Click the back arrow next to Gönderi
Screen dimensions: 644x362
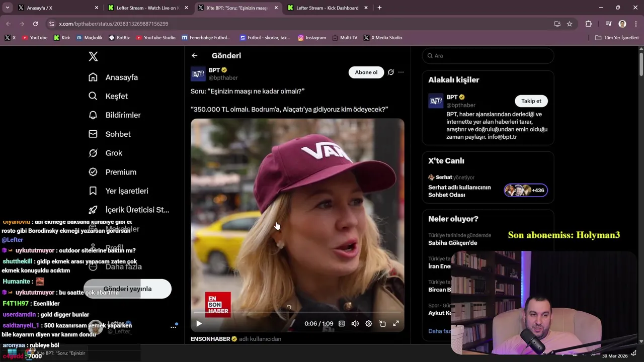coord(195,56)
